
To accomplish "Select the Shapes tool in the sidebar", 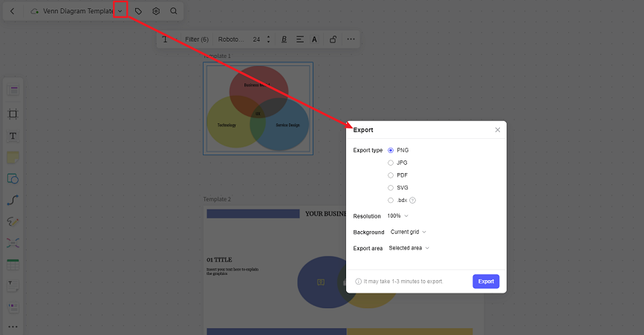I will coord(13,178).
